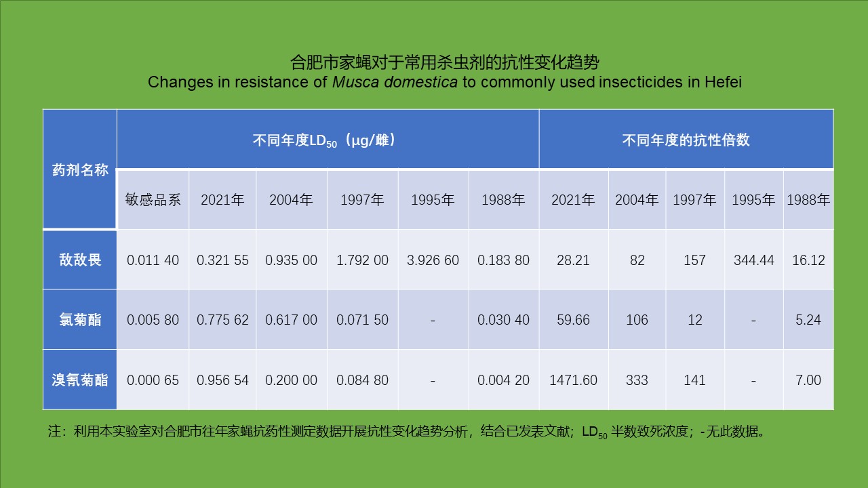Screen dimensions: 868x488
Task: Select the 药剂名称 header cell
Action: tap(80, 169)
